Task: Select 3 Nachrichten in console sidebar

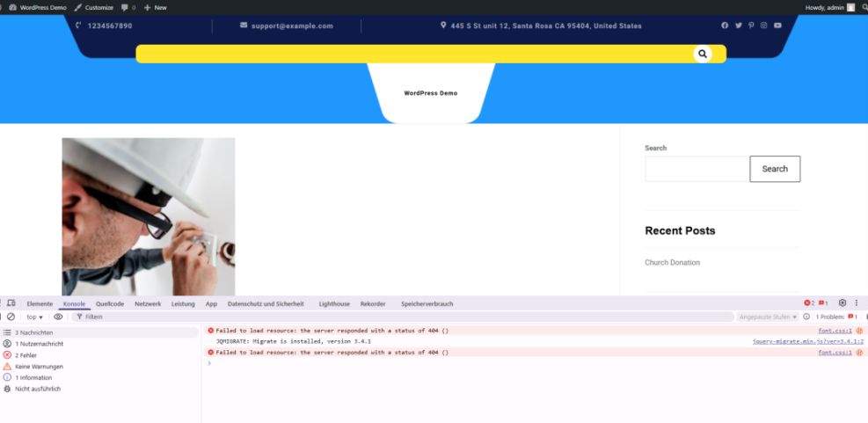Action: point(99,332)
